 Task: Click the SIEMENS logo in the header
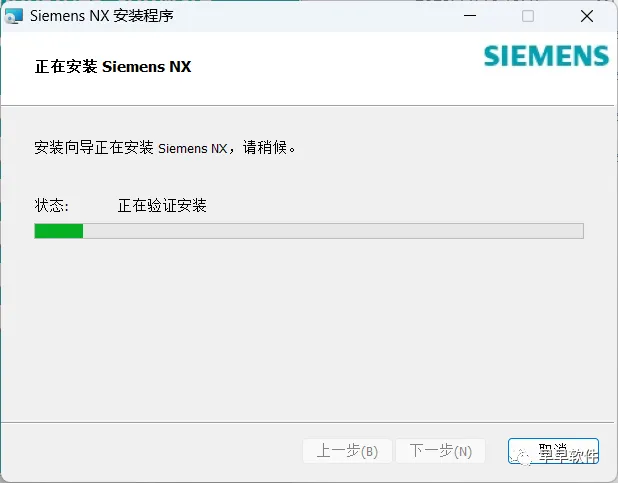[x=546, y=56]
